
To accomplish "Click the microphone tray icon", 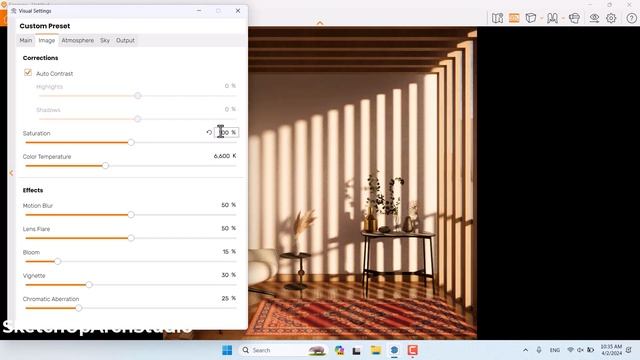I will pyautogui.click(x=539, y=350).
